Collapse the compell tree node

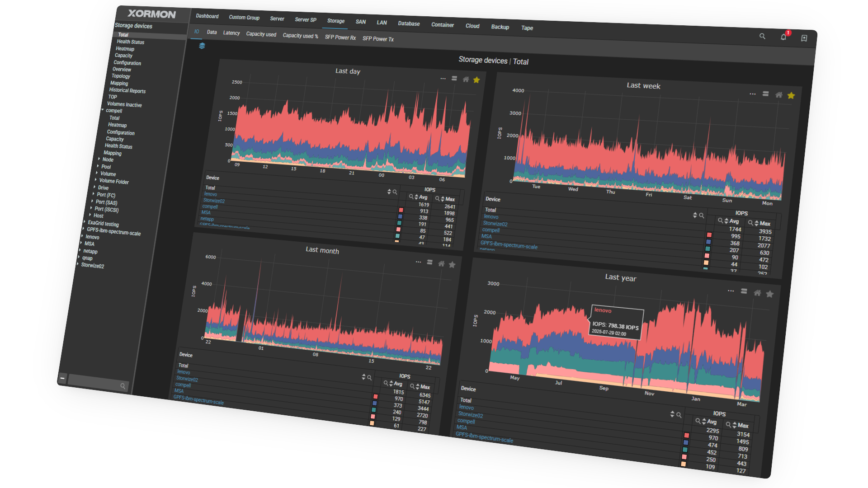(x=102, y=110)
